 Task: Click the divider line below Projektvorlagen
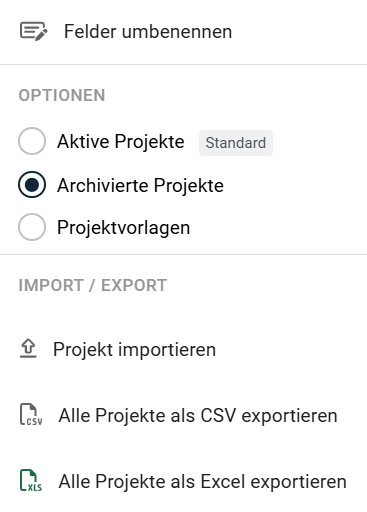(x=183, y=255)
